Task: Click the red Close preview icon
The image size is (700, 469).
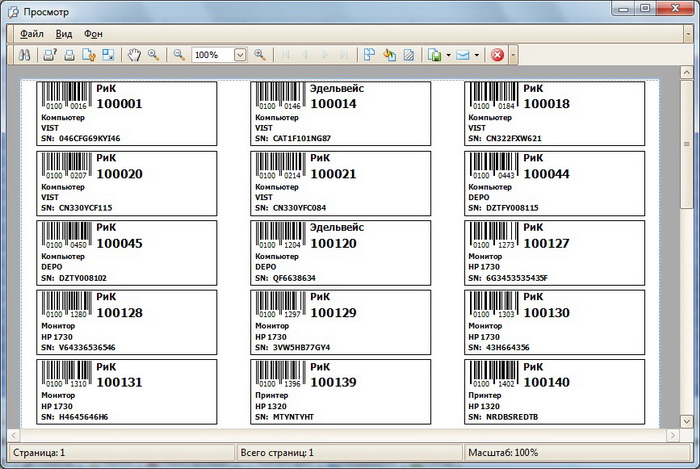Action: click(497, 55)
